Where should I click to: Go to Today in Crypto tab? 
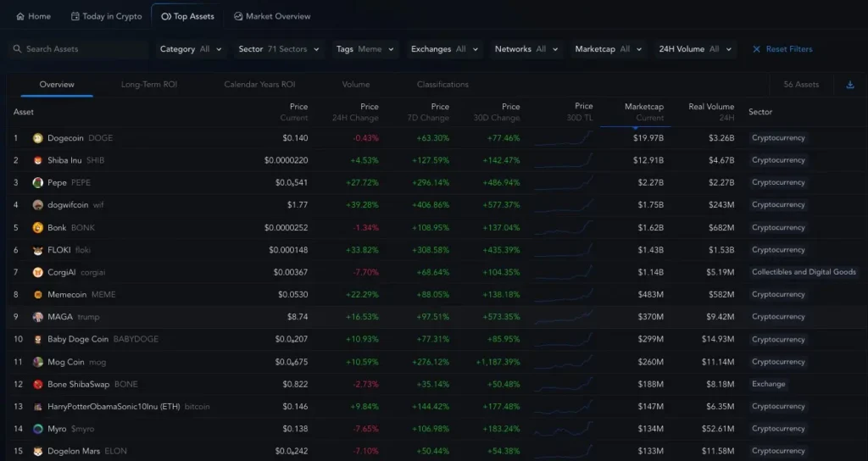106,16
